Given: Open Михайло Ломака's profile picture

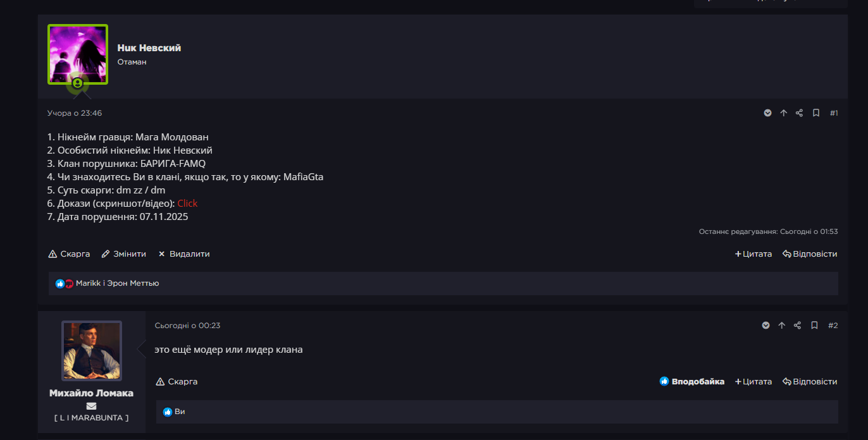Looking at the screenshot, I should tap(92, 351).
